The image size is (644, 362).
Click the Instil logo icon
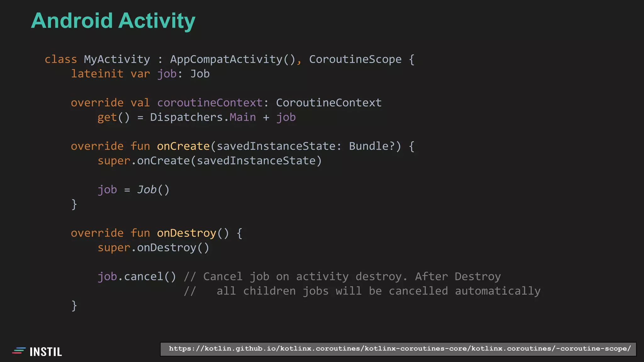(19, 351)
